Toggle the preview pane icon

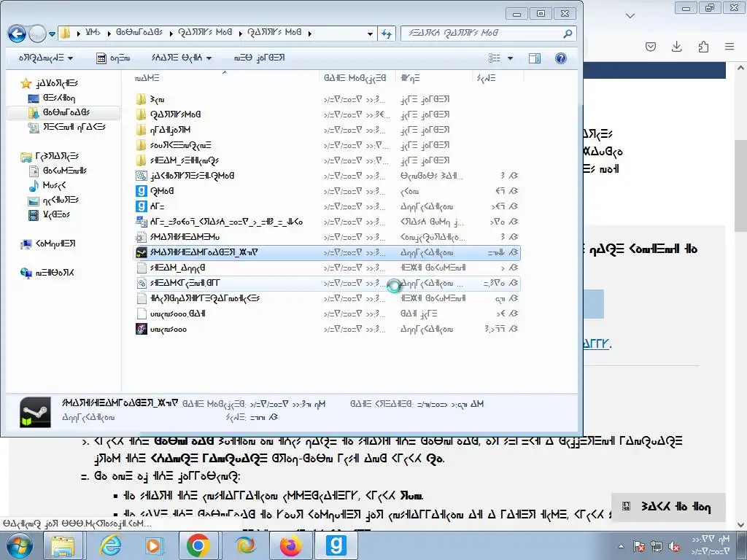[535, 58]
